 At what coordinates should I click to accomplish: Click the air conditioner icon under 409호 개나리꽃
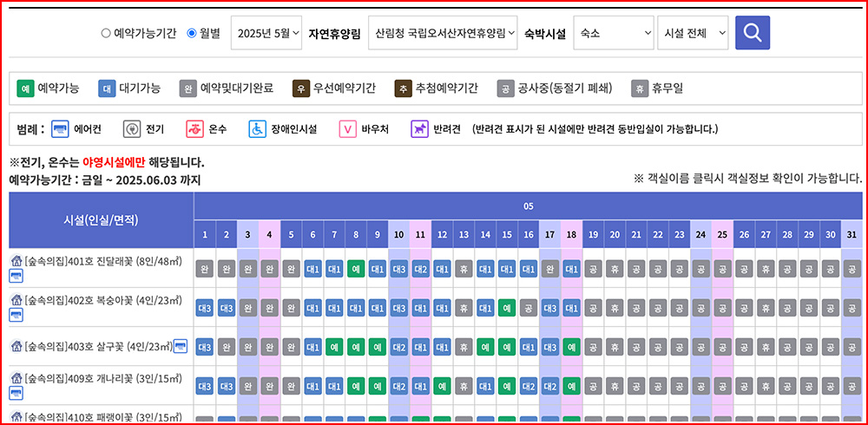[x=16, y=394]
